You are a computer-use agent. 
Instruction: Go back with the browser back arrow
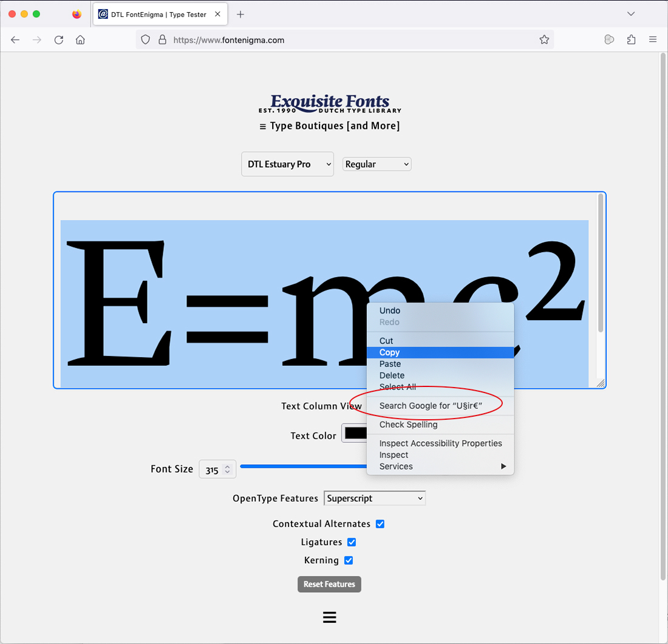pos(15,40)
